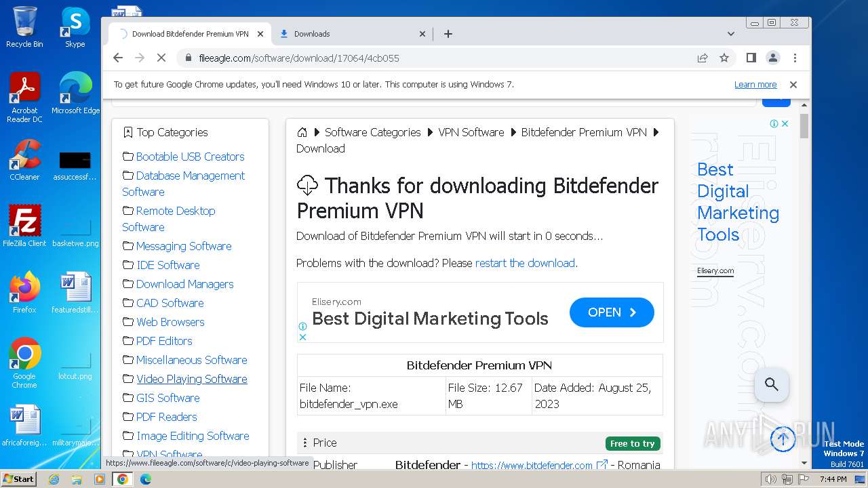Open Download Managers category
The image size is (868, 488).
tap(185, 284)
